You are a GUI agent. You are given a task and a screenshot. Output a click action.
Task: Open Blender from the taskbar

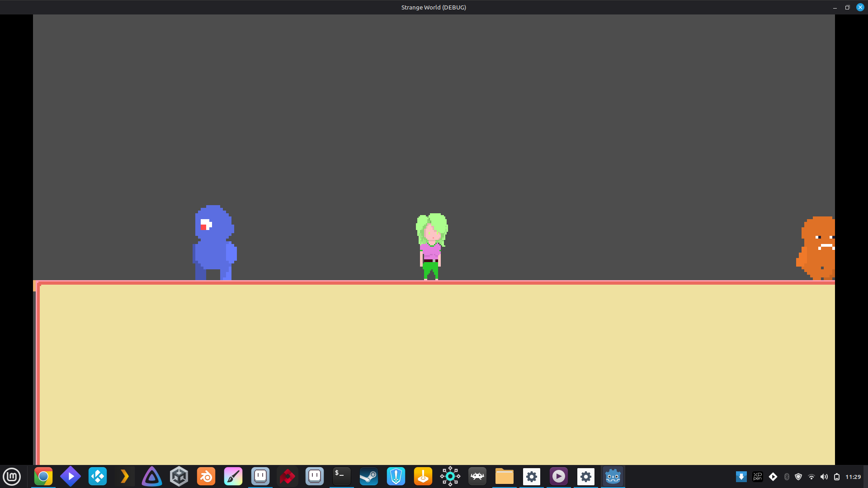pos(206,477)
